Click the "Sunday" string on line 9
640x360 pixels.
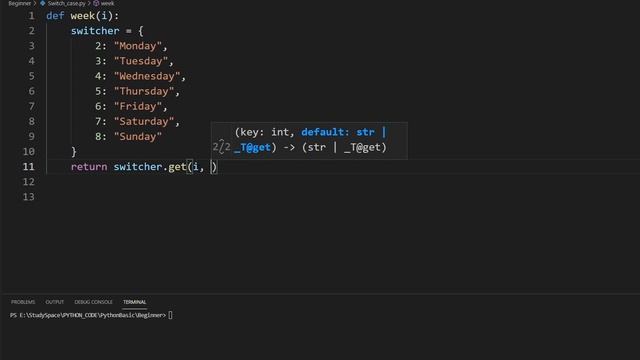click(x=138, y=137)
